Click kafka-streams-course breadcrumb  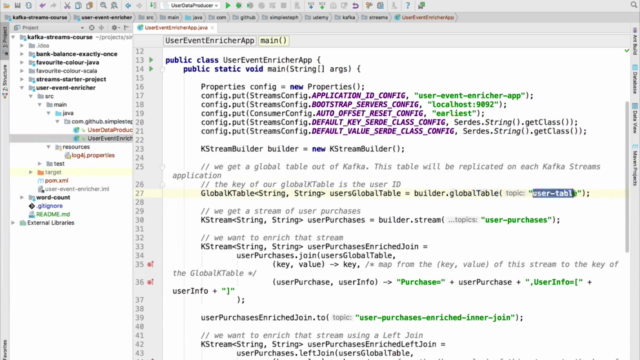coord(36,18)
